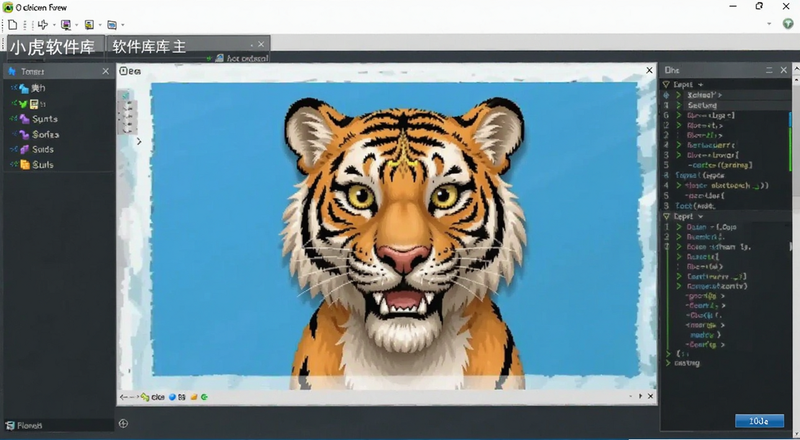Screen dimensions: 800x440
Task: Open dropdown arrow next to the arrow tool
Action: click(x=54, y=25)
